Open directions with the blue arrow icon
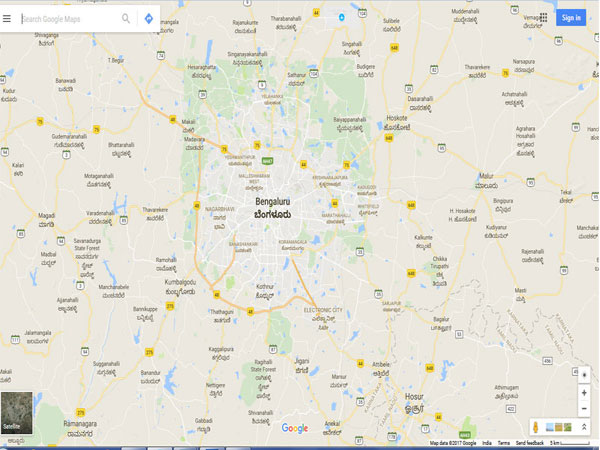 [148, 18]
